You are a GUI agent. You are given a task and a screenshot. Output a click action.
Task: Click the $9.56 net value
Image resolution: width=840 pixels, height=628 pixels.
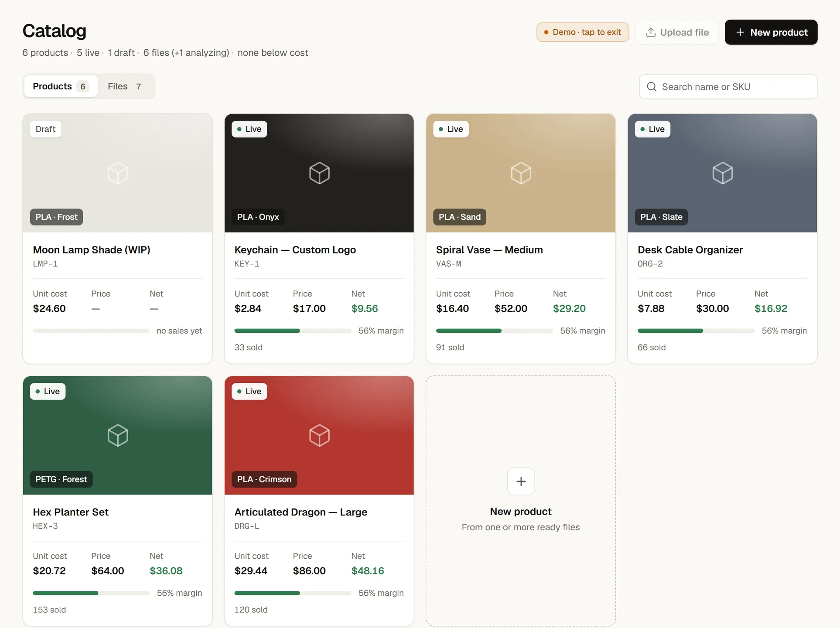click(365, 308)
